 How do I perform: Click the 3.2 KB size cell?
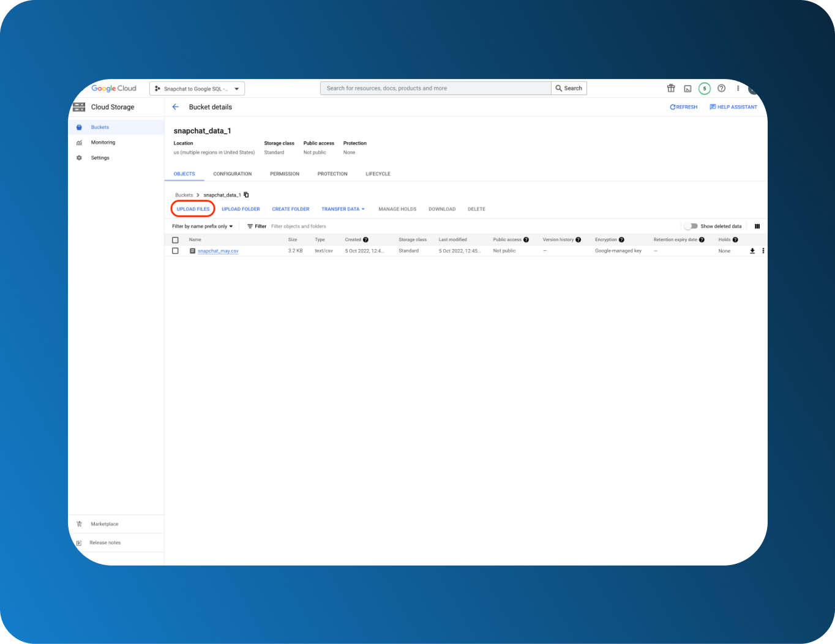[x=295, y=251]
